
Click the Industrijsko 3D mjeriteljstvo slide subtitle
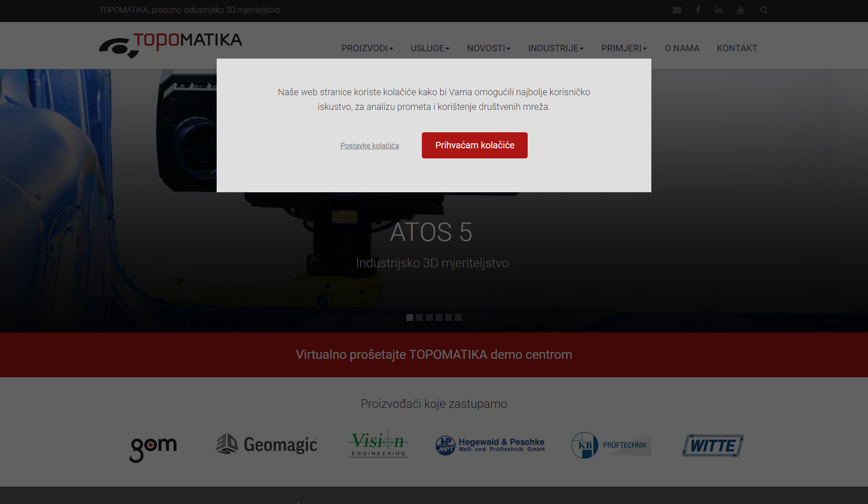point(432,263)
